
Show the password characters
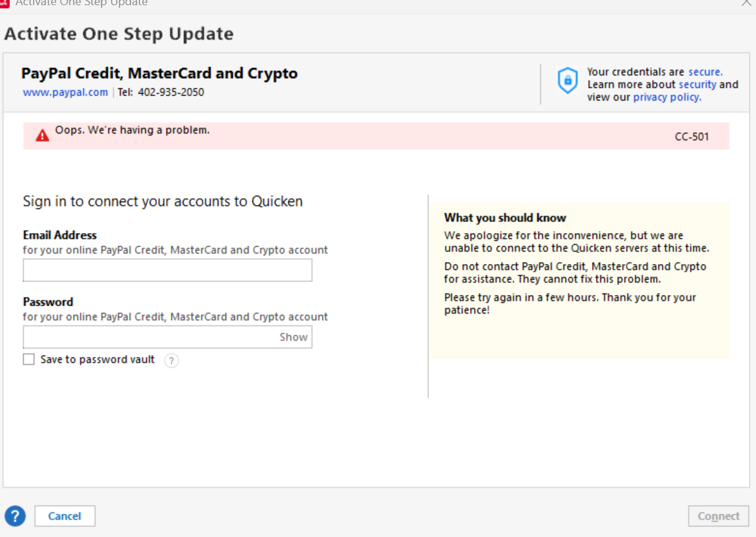click(x=293, y=337)
